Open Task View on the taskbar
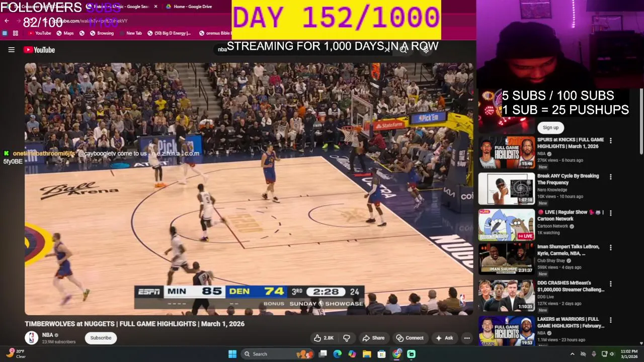 coord(323,354)
